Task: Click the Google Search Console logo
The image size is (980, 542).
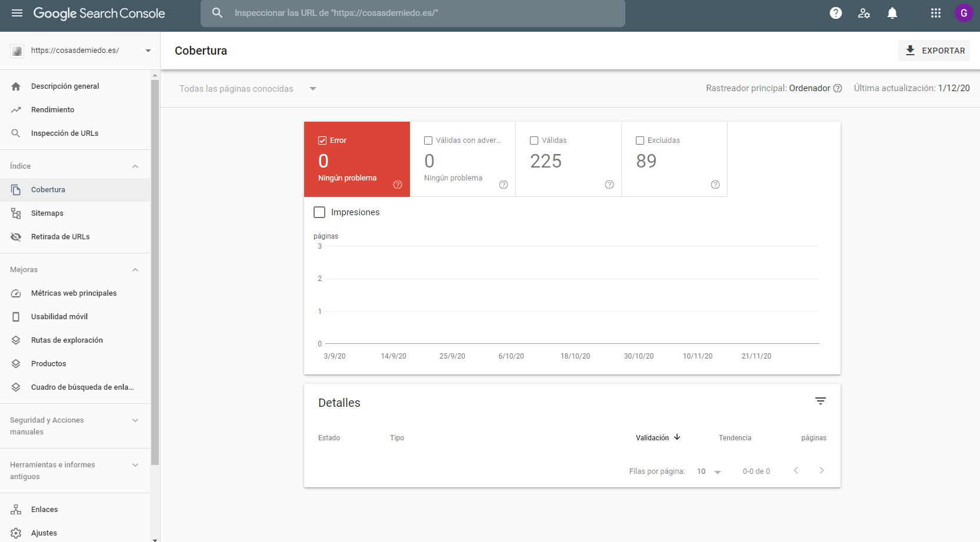Action: point(99,13)
